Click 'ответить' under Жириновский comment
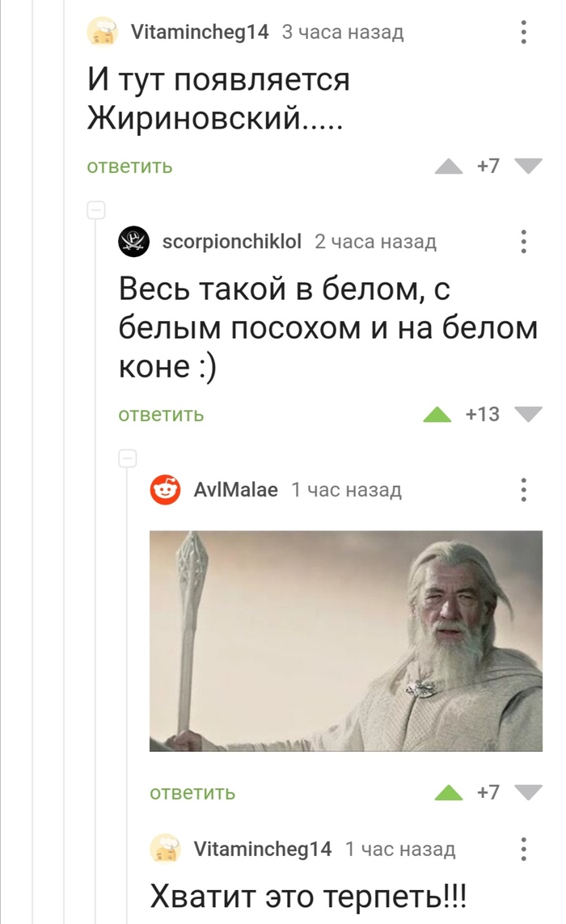 click(129, 167)
